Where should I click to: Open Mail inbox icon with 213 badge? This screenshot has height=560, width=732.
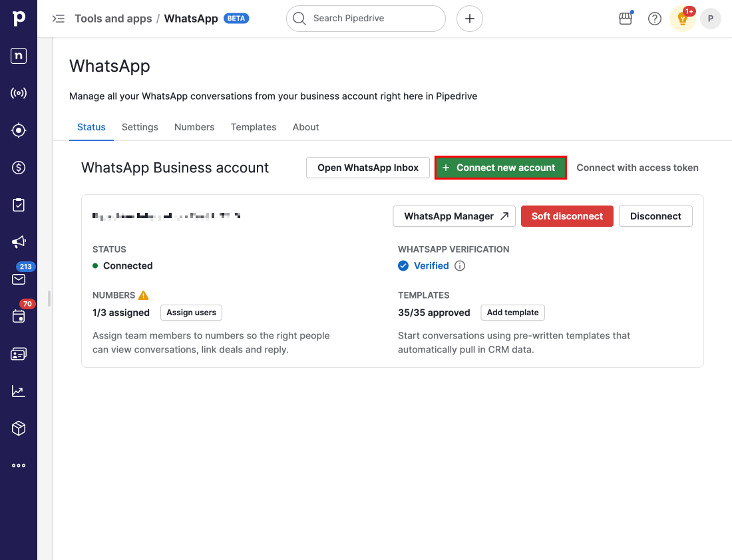click(18, 279)
